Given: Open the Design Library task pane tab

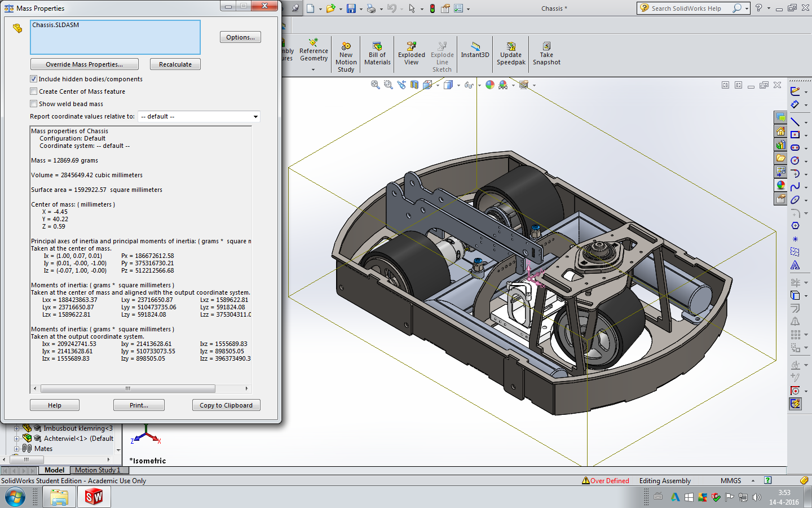Looking at the screenshot, I should (780, 144).
